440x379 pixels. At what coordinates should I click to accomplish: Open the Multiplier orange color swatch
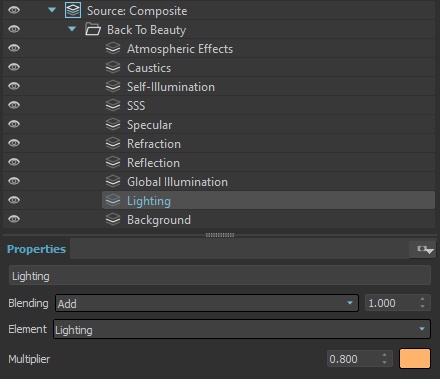pyautogui.click(x=415, y=359)
